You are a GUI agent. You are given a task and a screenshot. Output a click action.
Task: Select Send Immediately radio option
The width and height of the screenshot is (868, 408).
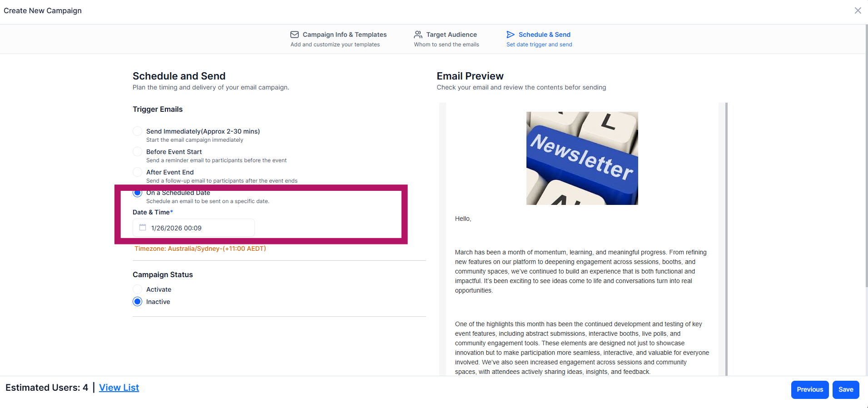pyautogui.click(x=137, y=131)
